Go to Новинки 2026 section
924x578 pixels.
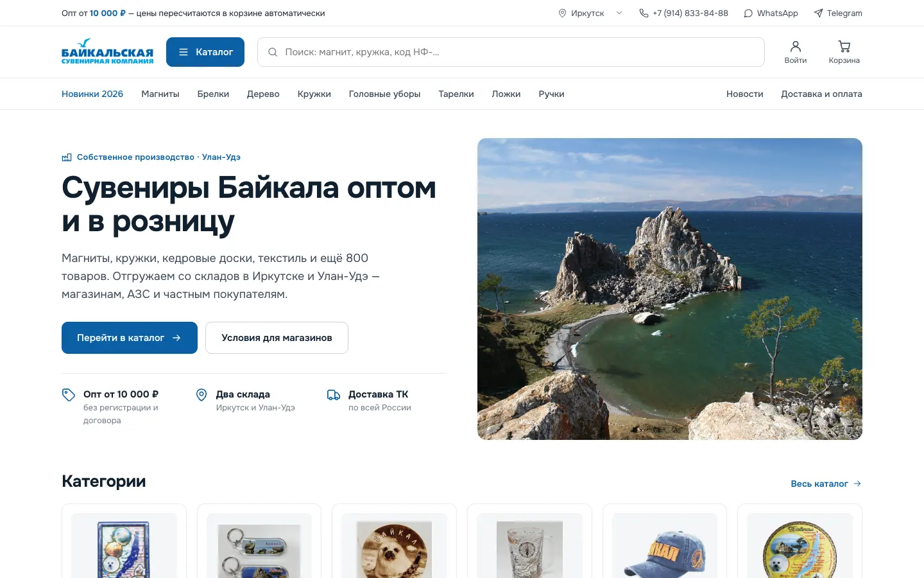(92, 94)
